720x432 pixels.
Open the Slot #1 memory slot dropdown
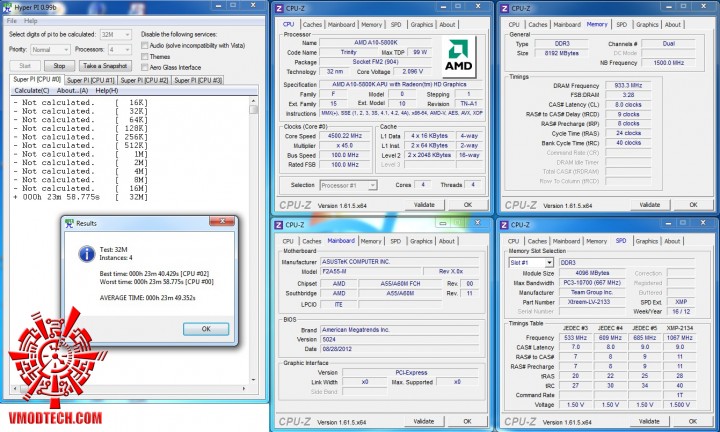click(x=531, y=263)
